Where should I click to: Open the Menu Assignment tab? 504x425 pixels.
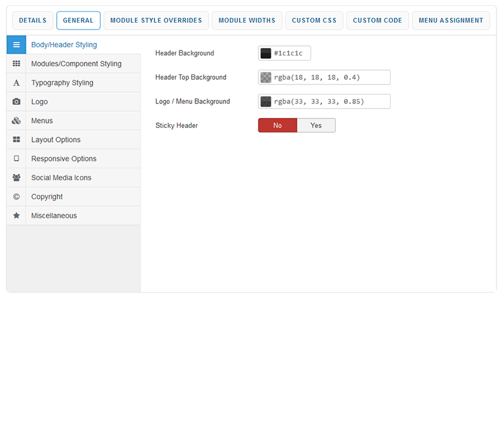(x=450, y=20)
